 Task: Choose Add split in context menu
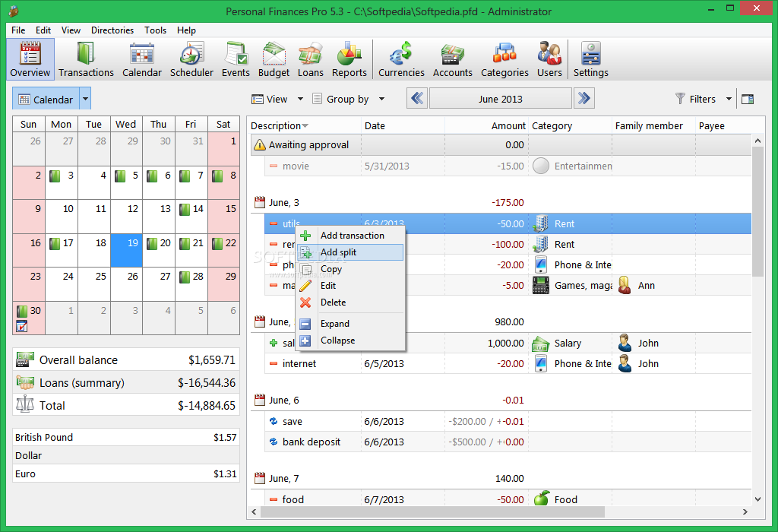(350, 252)
